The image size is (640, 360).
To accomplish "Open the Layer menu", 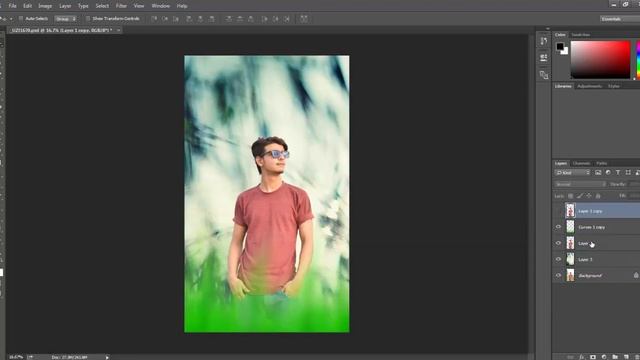I will pos(65,6).
